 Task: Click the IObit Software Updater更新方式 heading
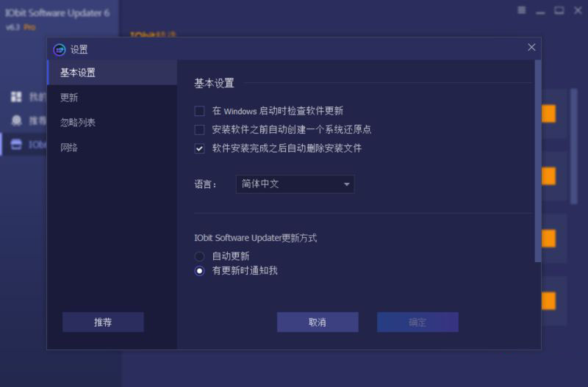click(x=255, y=238)
